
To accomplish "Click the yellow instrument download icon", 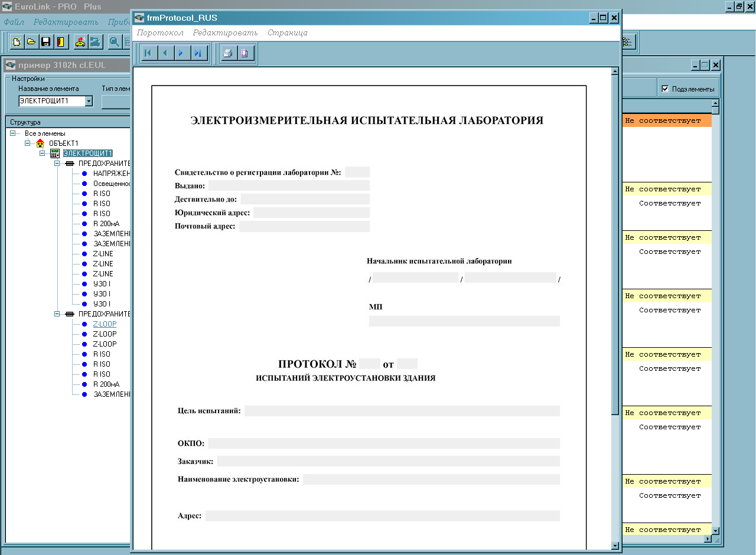I will [80, 42].
